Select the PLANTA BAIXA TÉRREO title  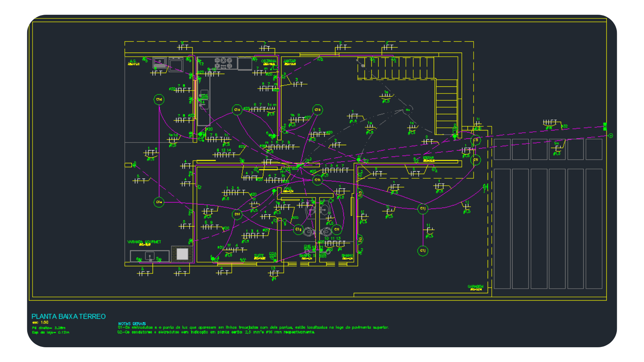click(68, 316)
